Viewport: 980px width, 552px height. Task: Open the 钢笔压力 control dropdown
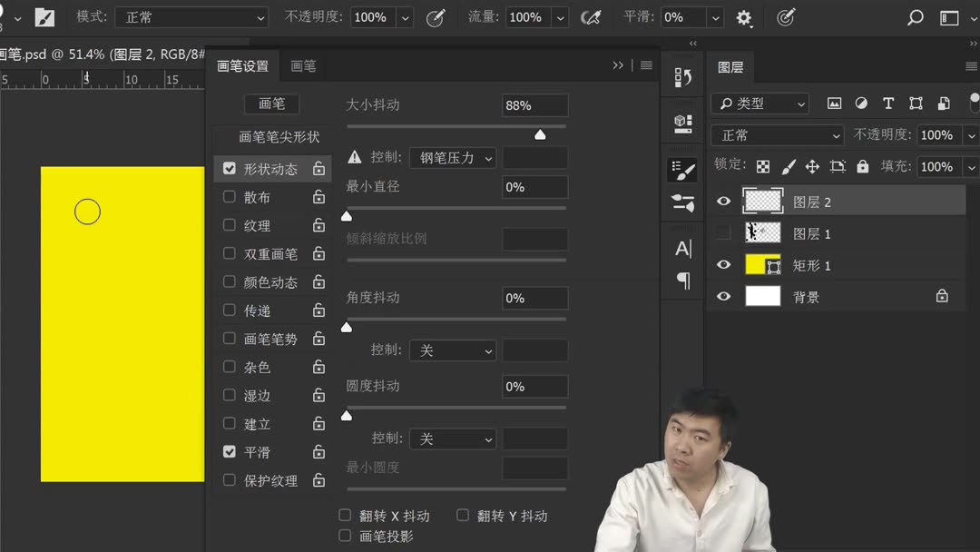tap(452, 157)
